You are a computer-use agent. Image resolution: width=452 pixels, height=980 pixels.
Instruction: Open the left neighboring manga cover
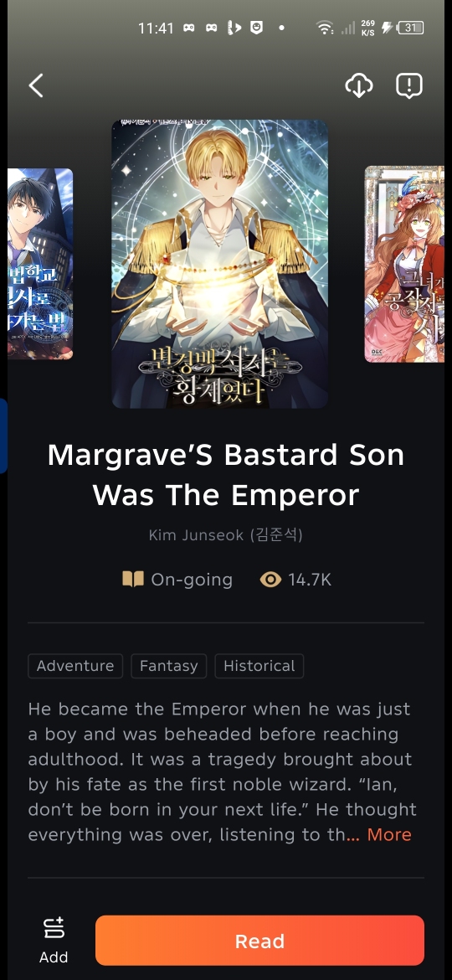tap(40, 264)
